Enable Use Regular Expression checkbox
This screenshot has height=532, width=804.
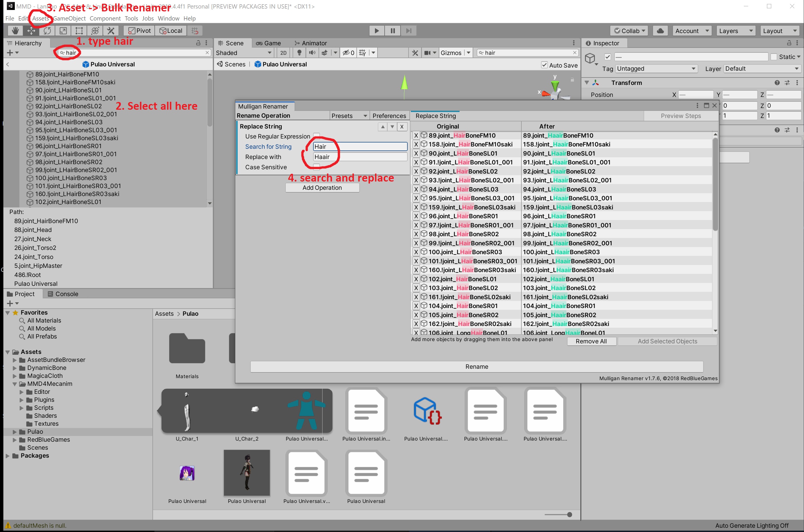(x=316, y=136)
